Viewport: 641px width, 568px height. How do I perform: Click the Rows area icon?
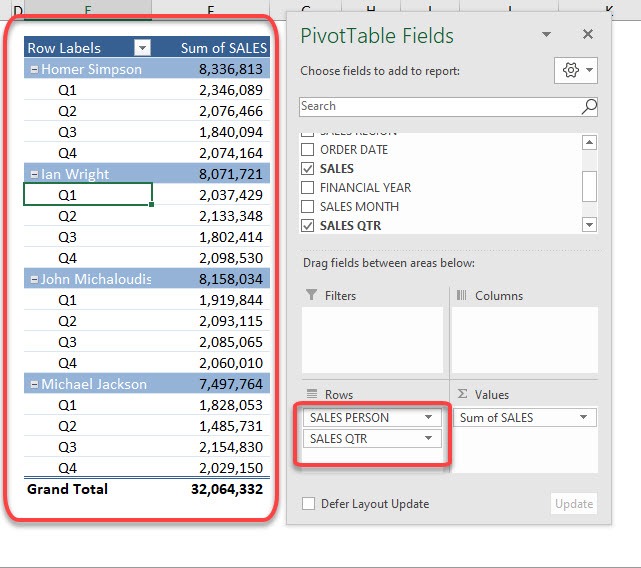pyautogui.click(x=312, y=394)
